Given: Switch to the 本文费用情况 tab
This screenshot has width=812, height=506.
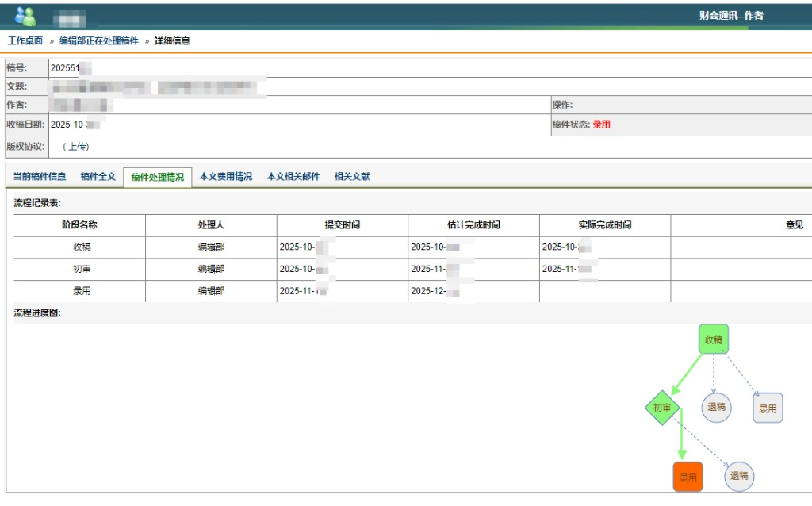Looking at the screenshot, I should tap(225, 177).
